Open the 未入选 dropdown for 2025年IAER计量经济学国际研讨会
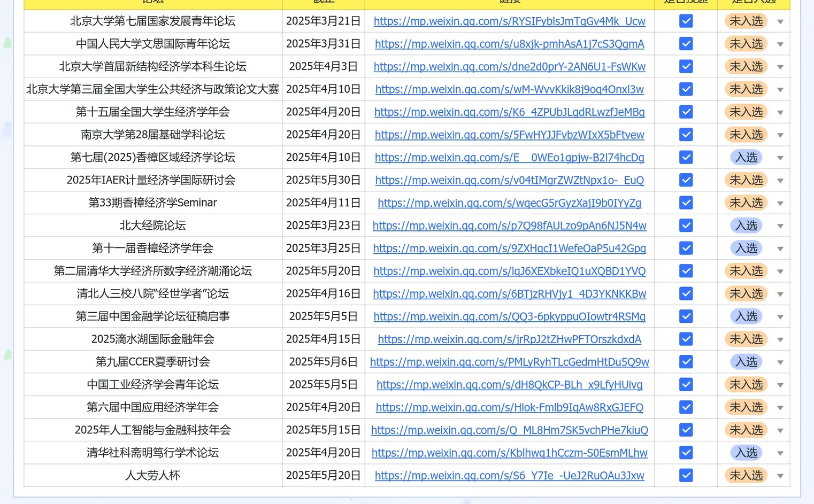814x504 pixels. coord(780,180)
